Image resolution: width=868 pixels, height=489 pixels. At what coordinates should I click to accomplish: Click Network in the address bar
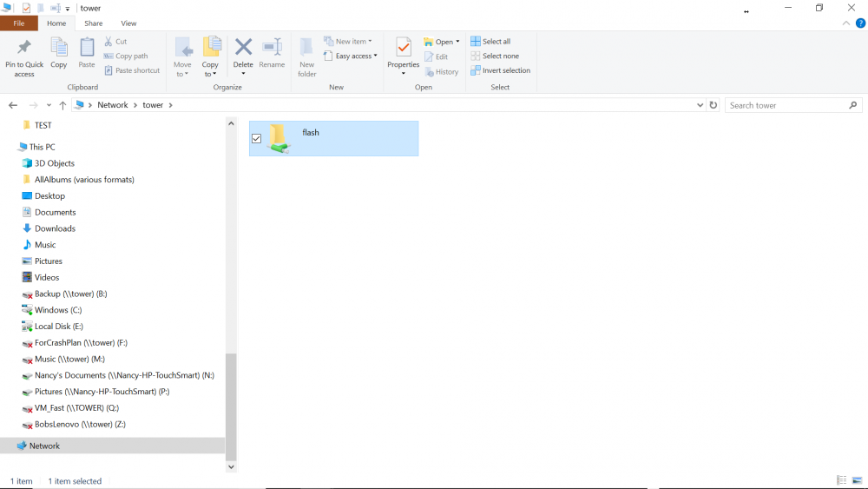pos(112,105)
